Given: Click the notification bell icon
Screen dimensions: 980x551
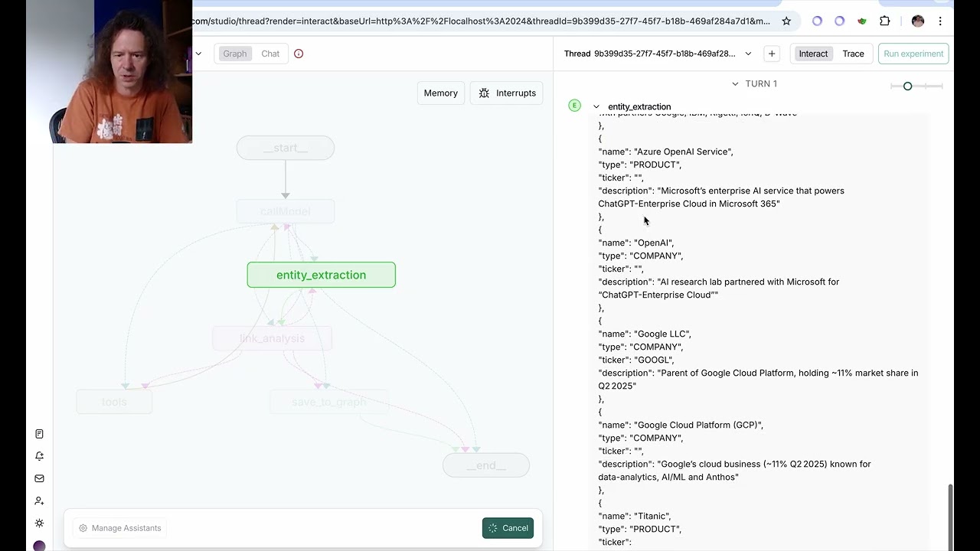Looking at the screenshot, I should coord(39,456).
